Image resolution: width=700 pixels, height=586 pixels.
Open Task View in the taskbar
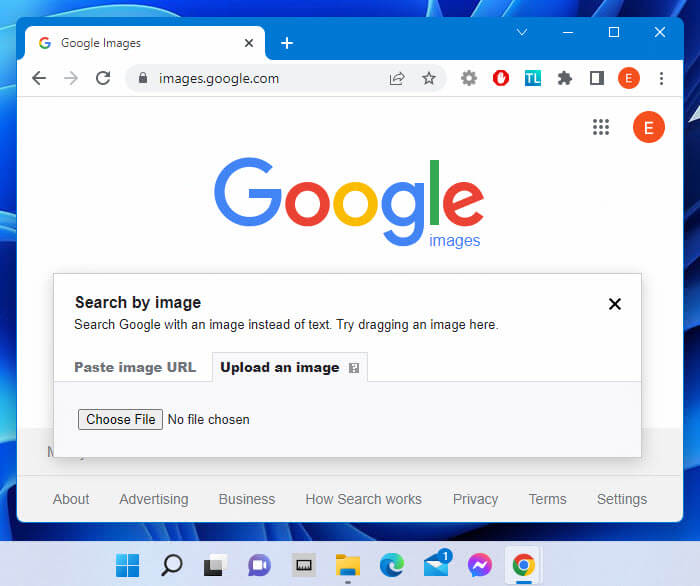[216, 565]
